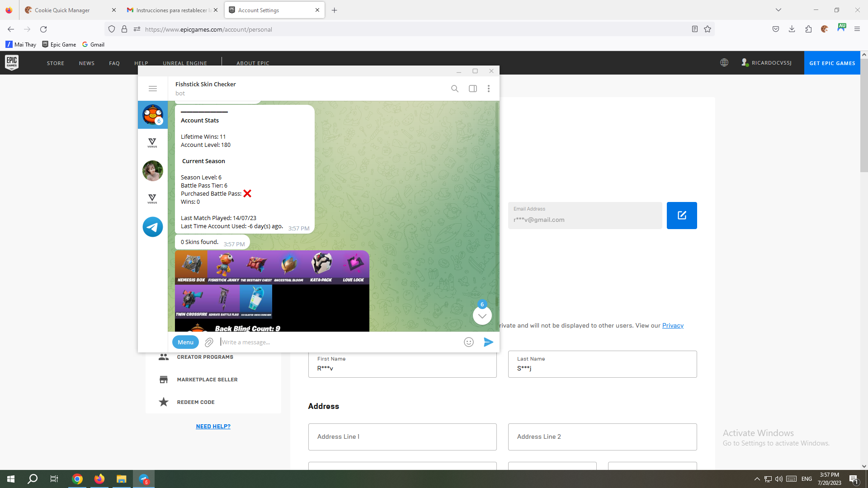Open FAQ in Epic navigation
Image resolution: width=868 pixels, height=488 pixels.
(x=114, y=63)
